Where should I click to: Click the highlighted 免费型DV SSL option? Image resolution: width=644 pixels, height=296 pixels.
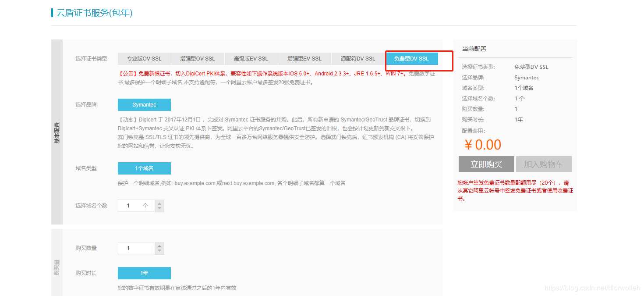411,59
